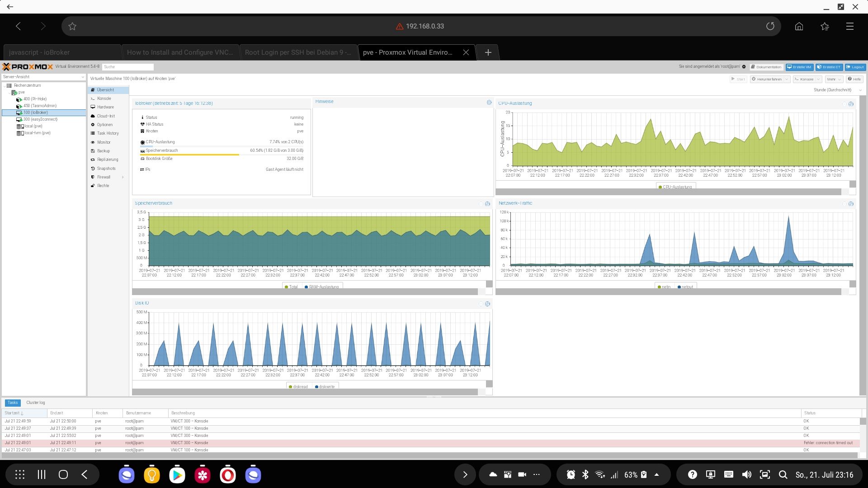Close the pve - Proxmox browser tab

point(466,52)
